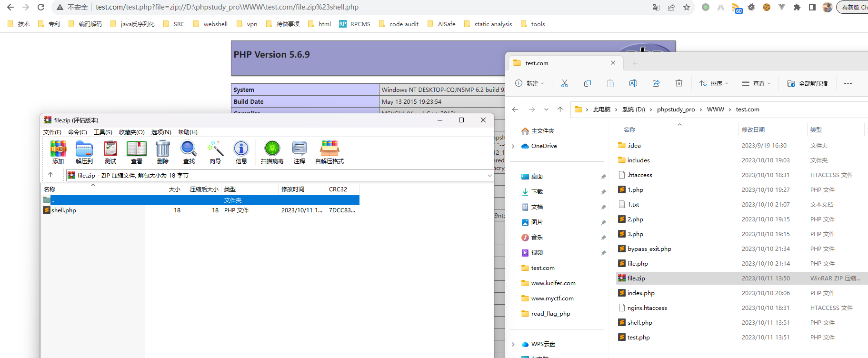Add a new Explorer tab with plus button
The image size is (868, 358).
point(635,63)
